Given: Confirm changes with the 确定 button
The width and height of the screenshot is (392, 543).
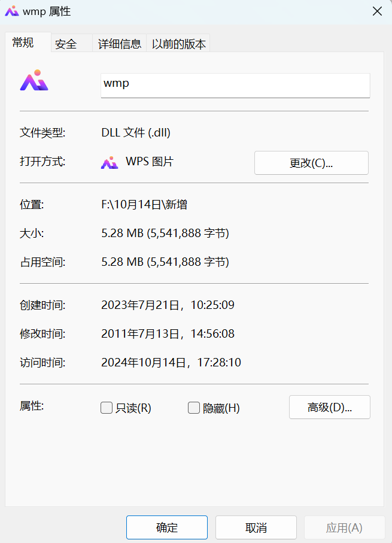Looking at the screenshot, I should tap(166, 527).
